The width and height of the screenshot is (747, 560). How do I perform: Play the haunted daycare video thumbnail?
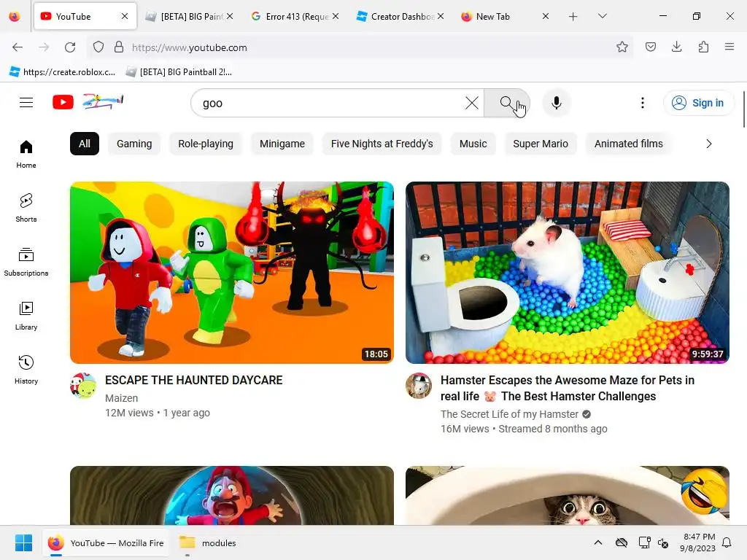pos(232,273)
